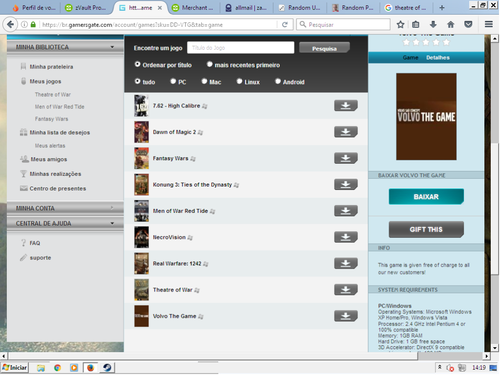Click the horizontal scrollbar at page bottom
The image size is (500, 375).
tap(213, 356)
